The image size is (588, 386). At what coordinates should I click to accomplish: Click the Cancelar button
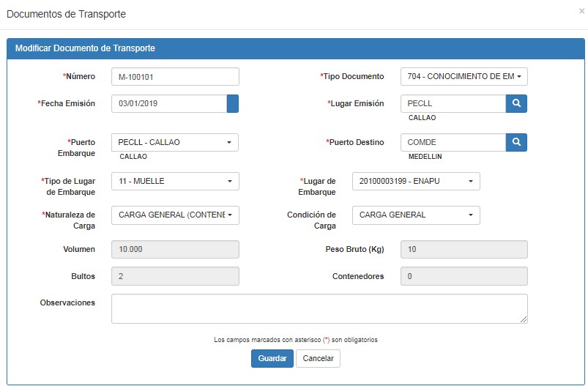318,358
